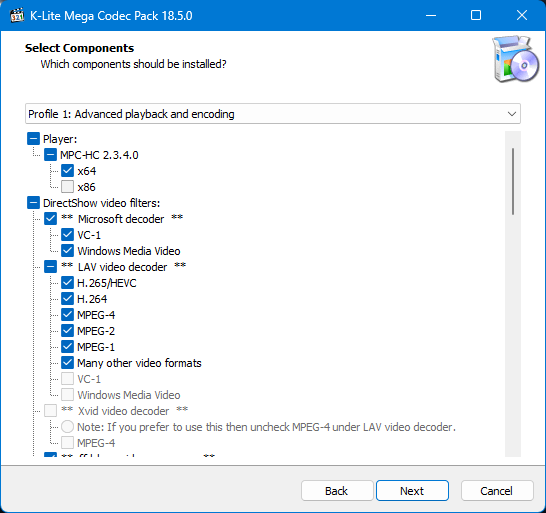Uncheck the H.265/HEVC checkbox
Image resolution: width=546 pixels, height=513 pixels.
click(x=67, y=283)
